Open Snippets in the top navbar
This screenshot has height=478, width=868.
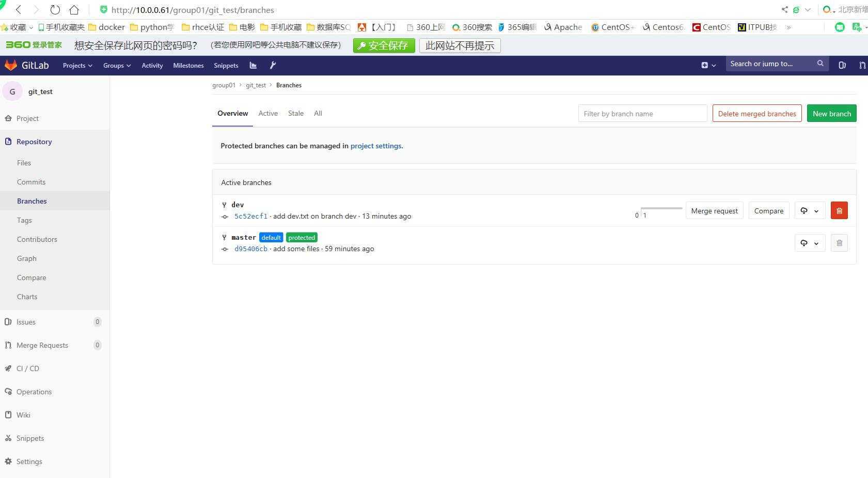226,66
